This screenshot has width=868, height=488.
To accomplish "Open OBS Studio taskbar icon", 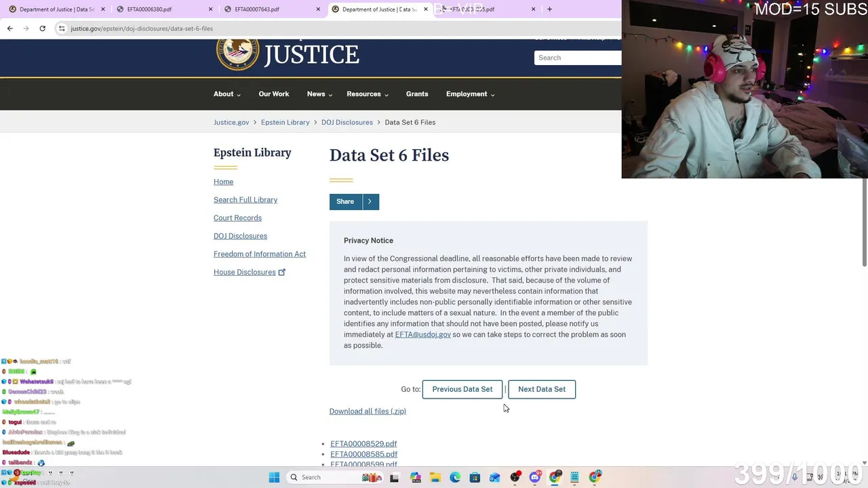I will (515, 477).
